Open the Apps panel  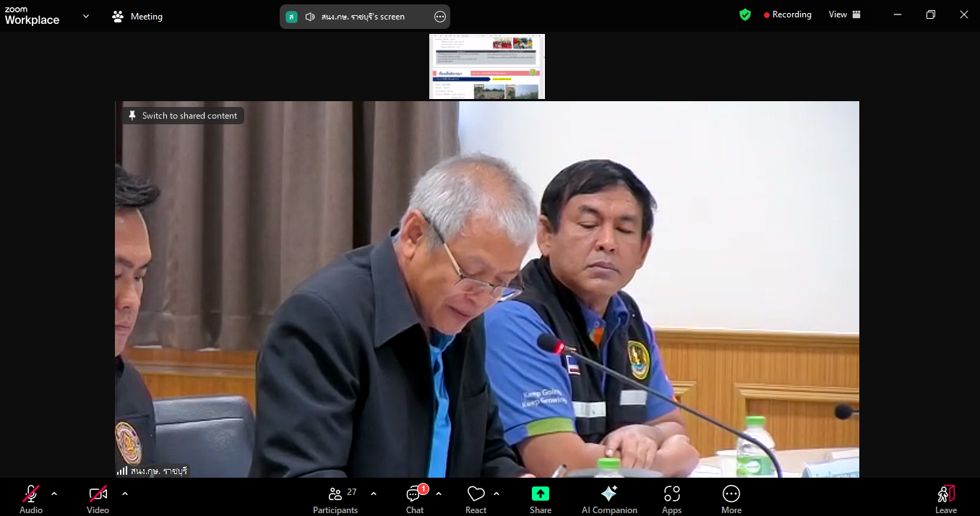(x=671, y=498)
